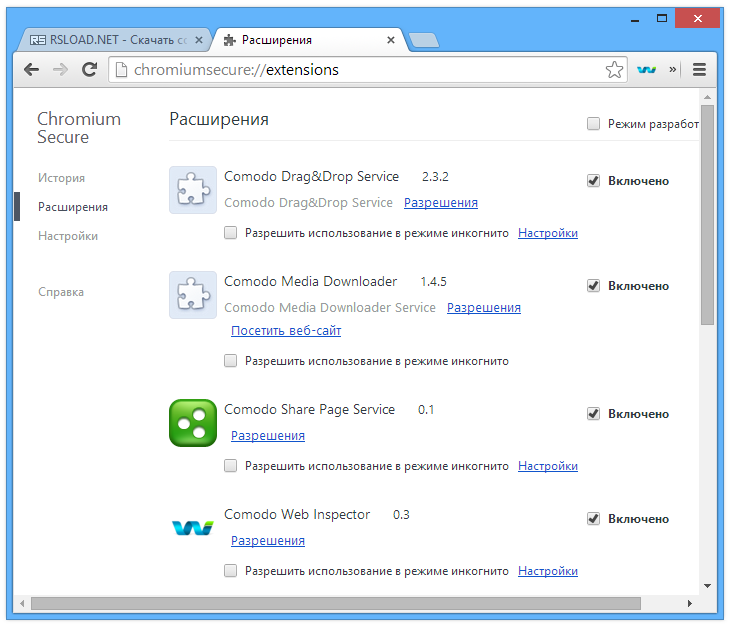This screenshot has width=735, height=633.
Task: Go back with the back arrow button
Action: (x=31, y=70)
